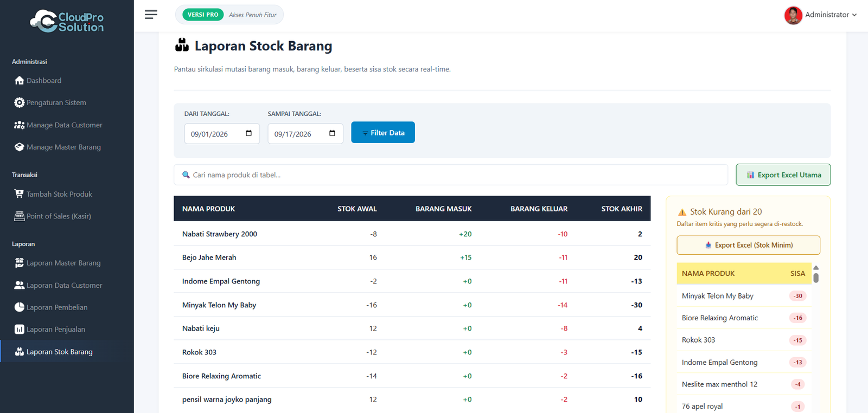The height and width of the screenshot is (413, 868).
Task: Click the page title boxes icon
Action: (182, 45)
